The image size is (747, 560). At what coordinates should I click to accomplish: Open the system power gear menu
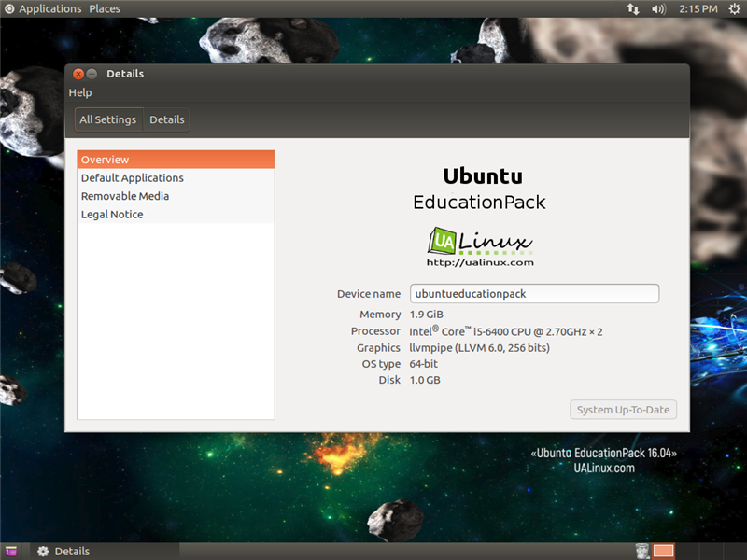(x=735, y=9)
